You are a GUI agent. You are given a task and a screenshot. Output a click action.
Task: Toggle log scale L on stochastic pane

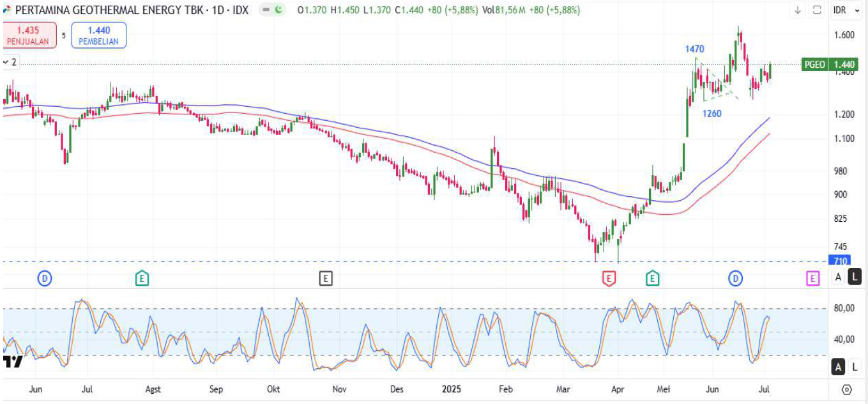[x=855, y=368]
